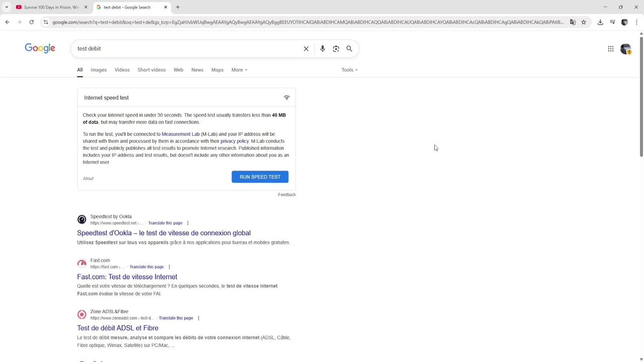The height and width of the screenshot is (362, 644).
Task: Click the magnifier search button
Action: pos(349,49)
